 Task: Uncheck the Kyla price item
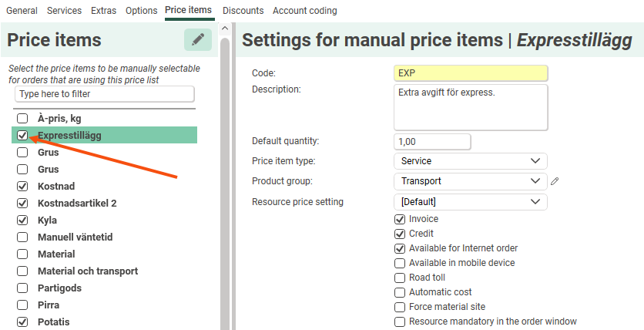click(x=23, y=221)
